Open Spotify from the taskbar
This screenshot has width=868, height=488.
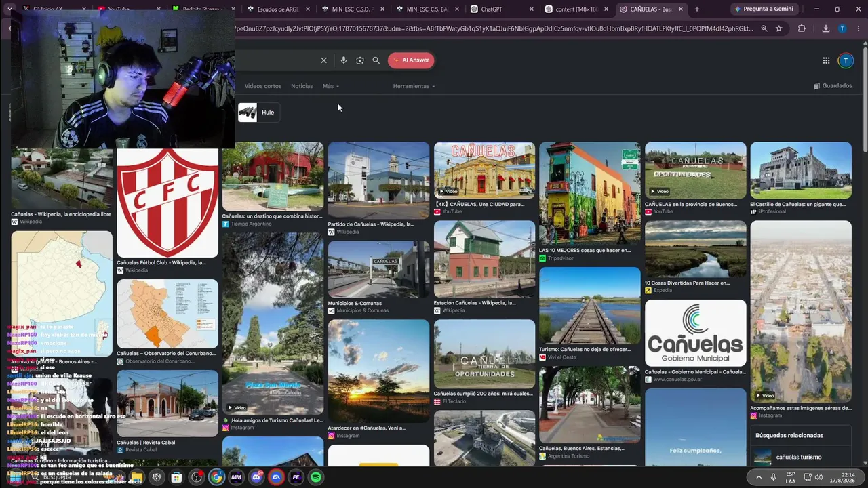tap(316, 477)
